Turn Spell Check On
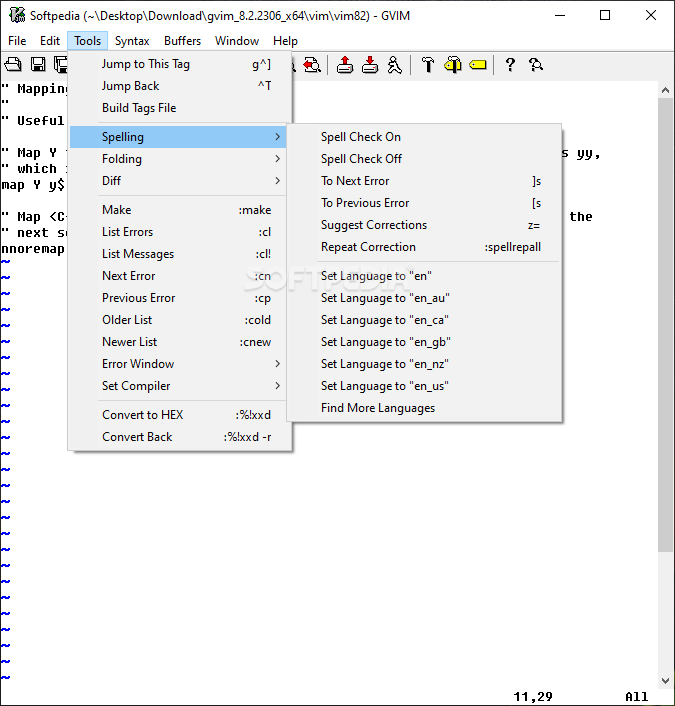 point(424,137)
